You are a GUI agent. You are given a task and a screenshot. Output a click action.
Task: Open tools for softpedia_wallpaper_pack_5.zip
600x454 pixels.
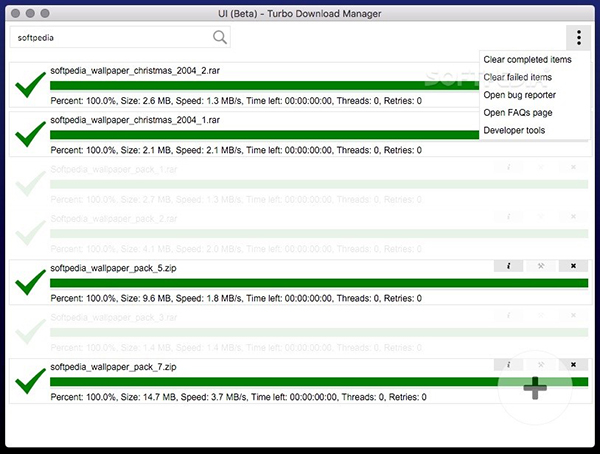541,266
